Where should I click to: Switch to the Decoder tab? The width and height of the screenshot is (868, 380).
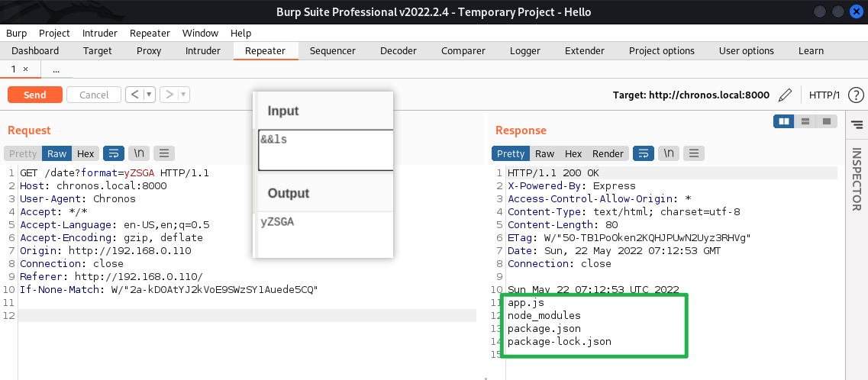pyautogui.click(x=398, y=51)
